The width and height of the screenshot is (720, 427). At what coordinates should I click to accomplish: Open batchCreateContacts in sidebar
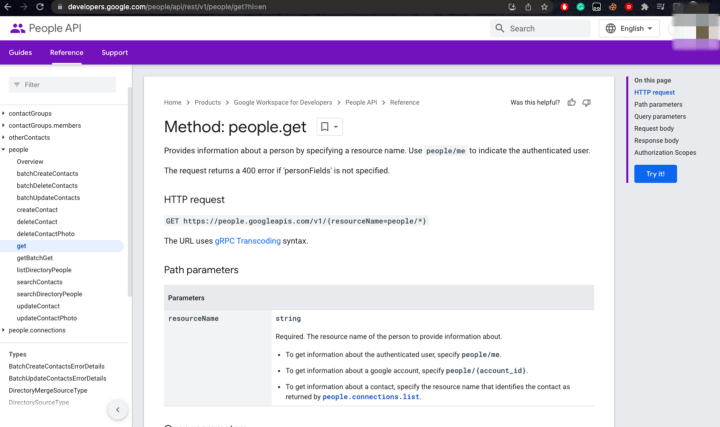47,174
